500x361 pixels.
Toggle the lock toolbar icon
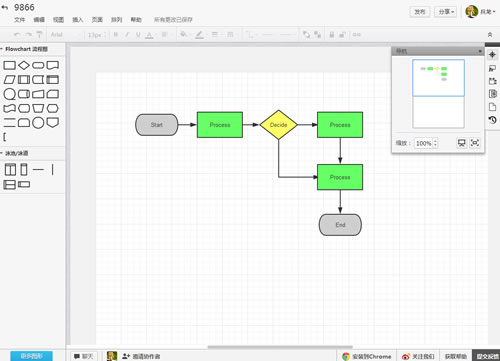tap(332, 34)
